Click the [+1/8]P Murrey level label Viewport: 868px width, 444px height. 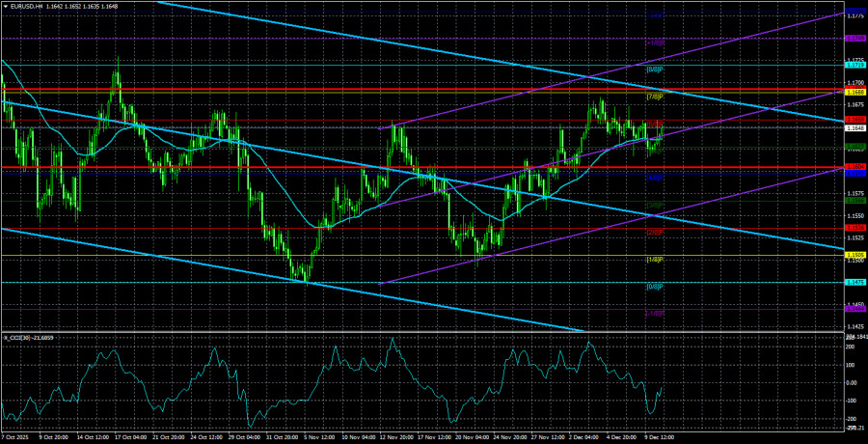pyautogui.click(x=655, y=42)
